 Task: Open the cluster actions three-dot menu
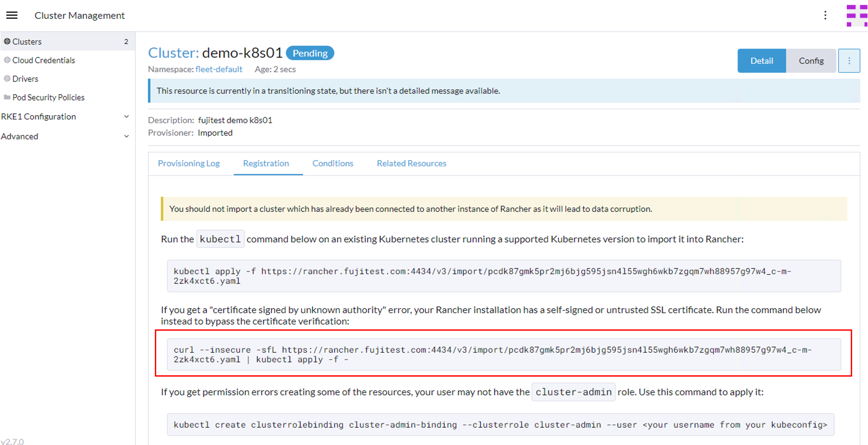pos(849,61)
